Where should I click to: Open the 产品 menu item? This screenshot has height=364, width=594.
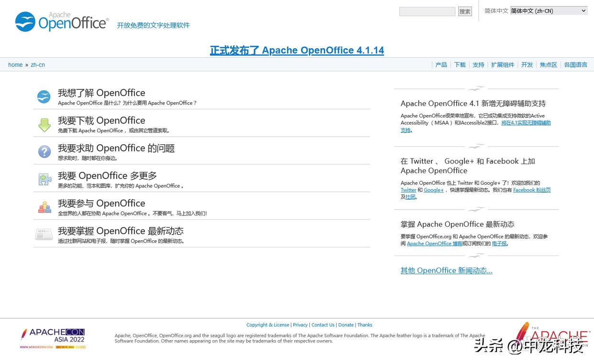pos(441,64)
